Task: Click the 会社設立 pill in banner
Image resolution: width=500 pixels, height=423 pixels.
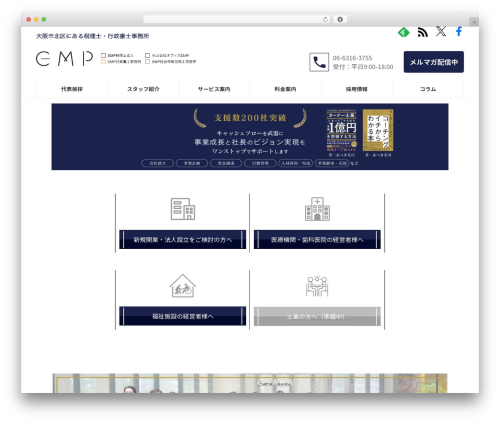Action: click(157, 163)
